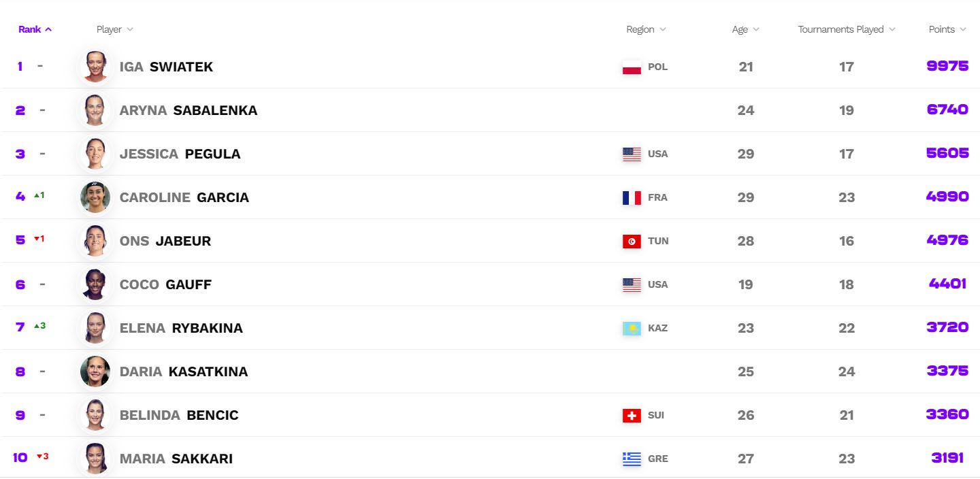This screenshot has width=980, height=479.
Task: Sort by Player column chevron
Action: tap(129, 29)
